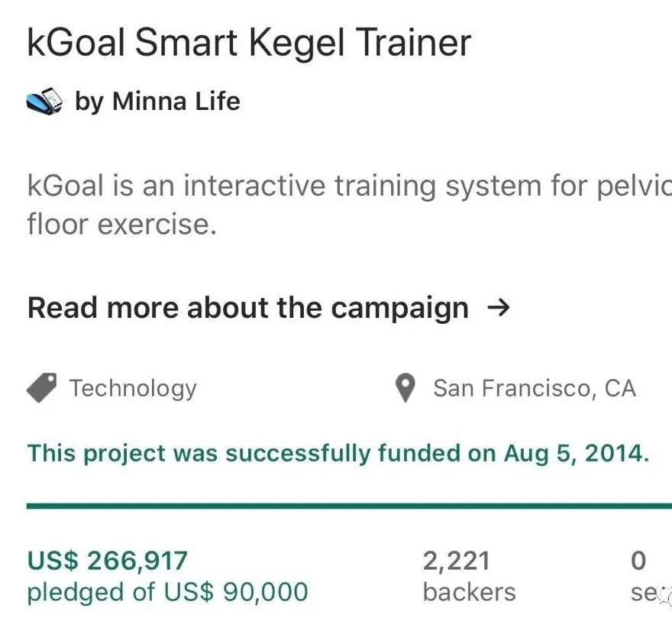Click the 2,221 backers count

click(x=456, y=561)
